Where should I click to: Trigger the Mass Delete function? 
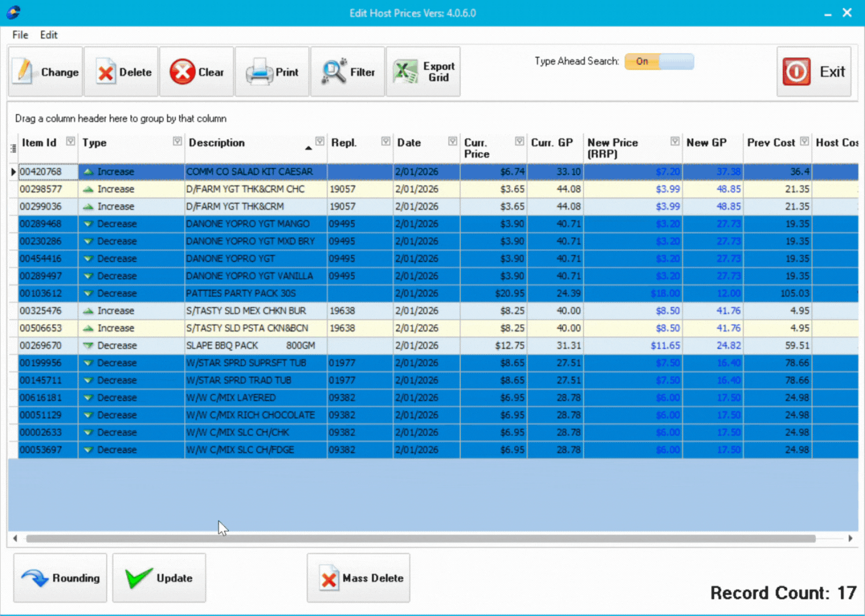(x=358, y=577)
